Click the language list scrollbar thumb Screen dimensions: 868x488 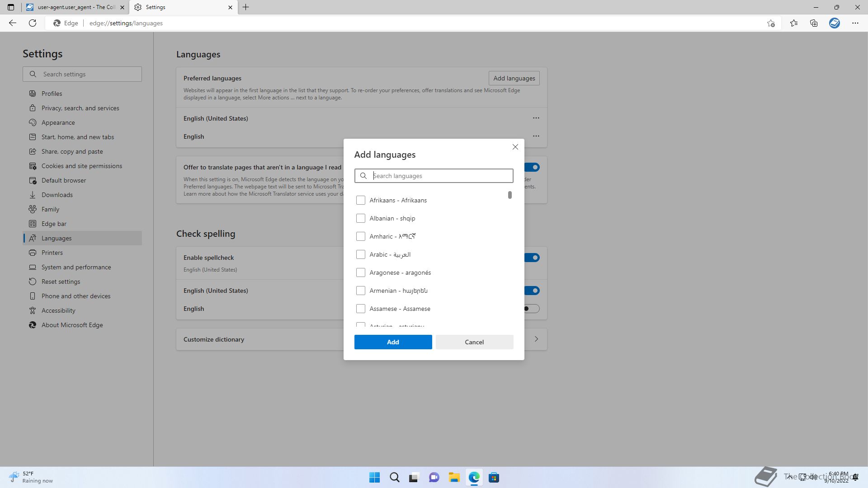coord(509,195)
